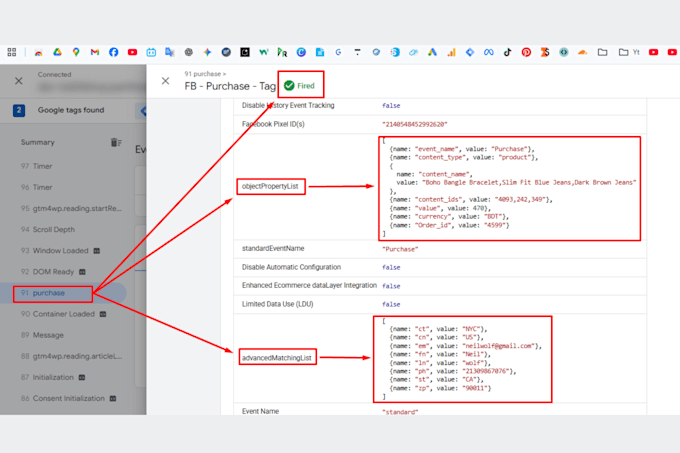Select event 89 Message
This screenshot has height=453, width=680.
point(42,335)
